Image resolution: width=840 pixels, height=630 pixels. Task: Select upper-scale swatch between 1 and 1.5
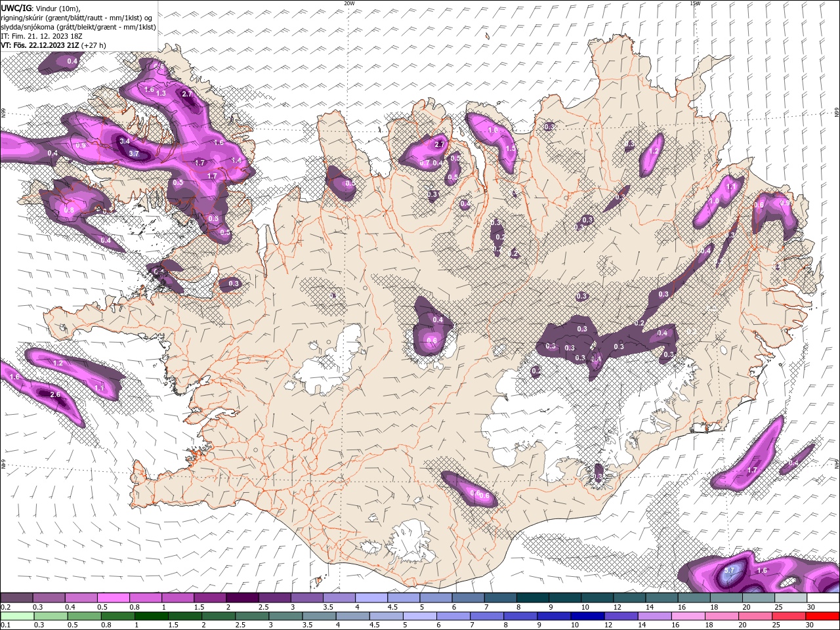tap(178, 598)
